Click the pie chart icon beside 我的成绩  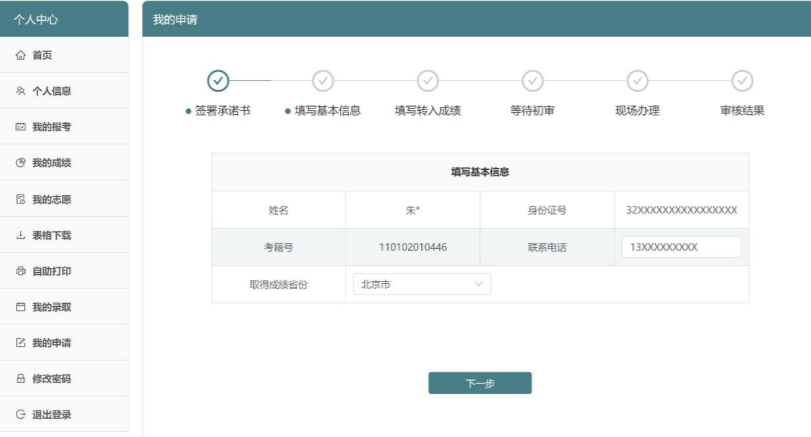click(x=21, y=163)
